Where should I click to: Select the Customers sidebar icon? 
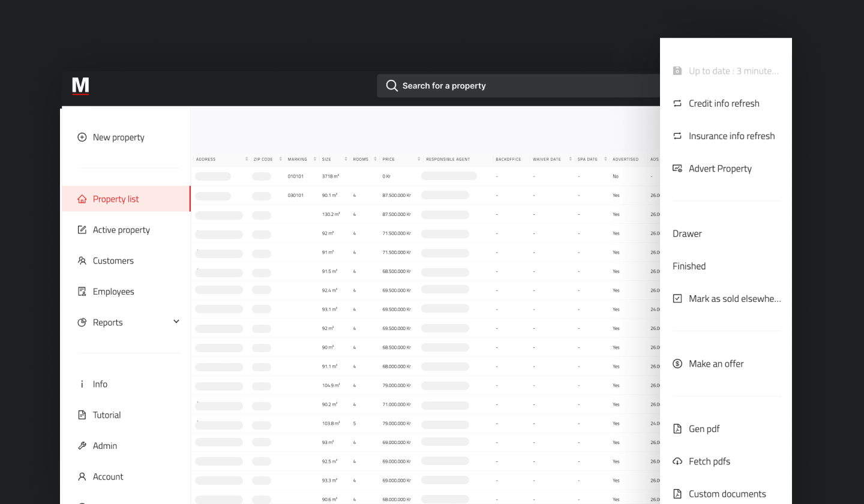(82, 260)
